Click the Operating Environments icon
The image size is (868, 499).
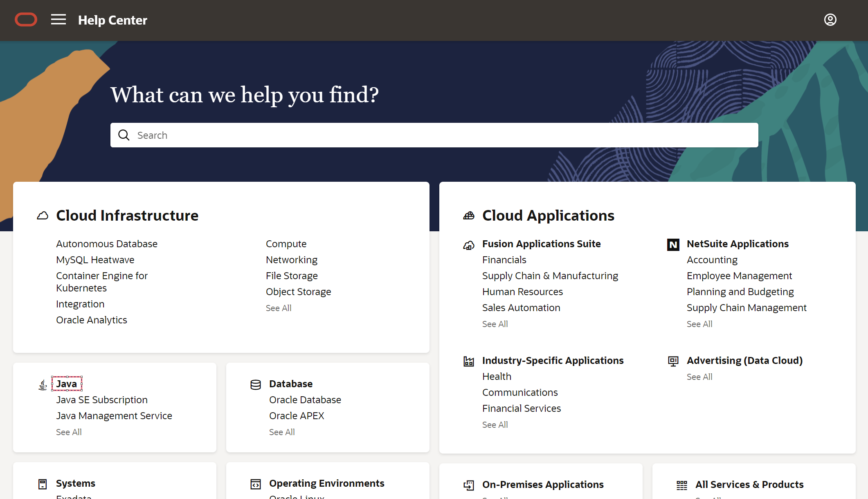pos(256,484)
